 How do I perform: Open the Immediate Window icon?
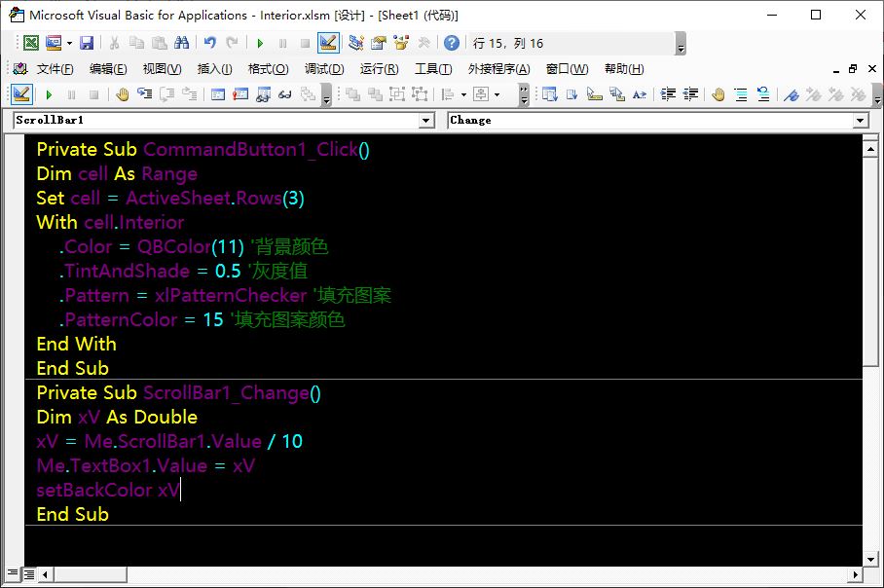(x=240, y=94)
